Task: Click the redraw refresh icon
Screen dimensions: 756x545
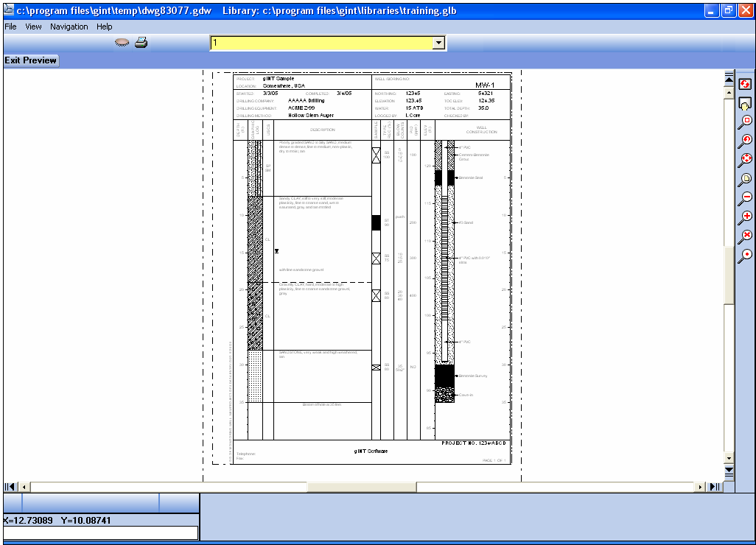Action: (745, 85)
